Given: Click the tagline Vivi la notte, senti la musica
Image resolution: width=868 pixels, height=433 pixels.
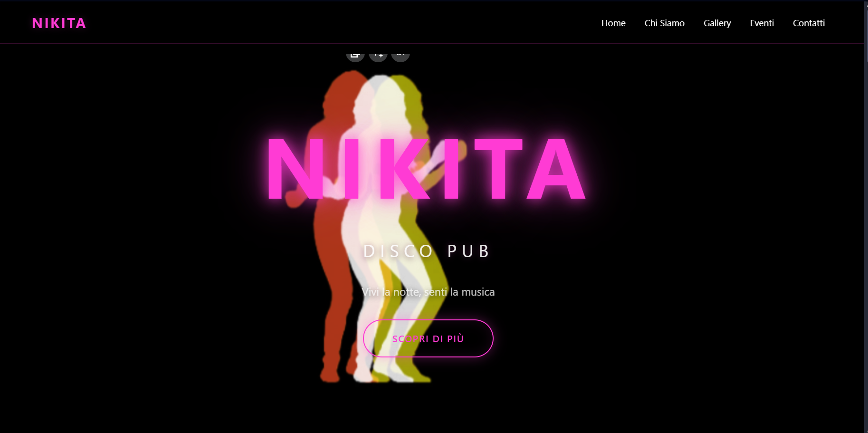Looking at the screenshot, I should pyautogui.click(x=428, y=292).
